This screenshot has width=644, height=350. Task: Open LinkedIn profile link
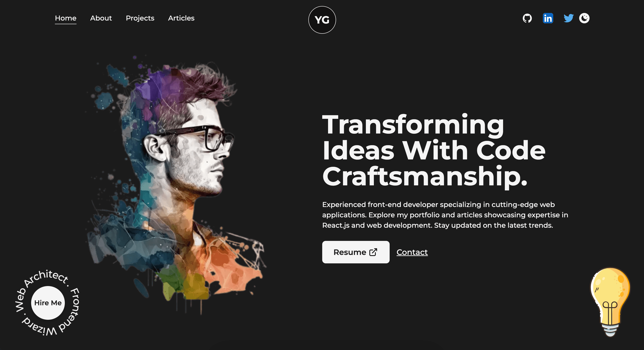coord(548,18)
